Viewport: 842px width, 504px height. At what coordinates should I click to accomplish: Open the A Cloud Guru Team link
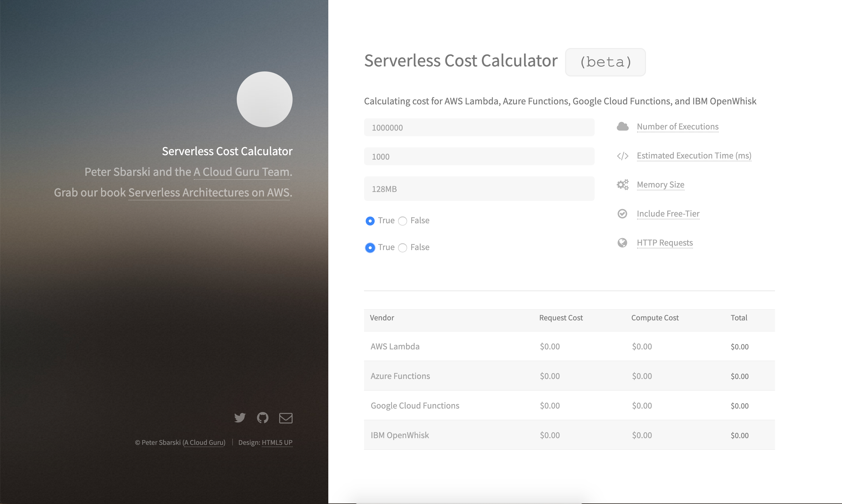(x=241, y=172)
